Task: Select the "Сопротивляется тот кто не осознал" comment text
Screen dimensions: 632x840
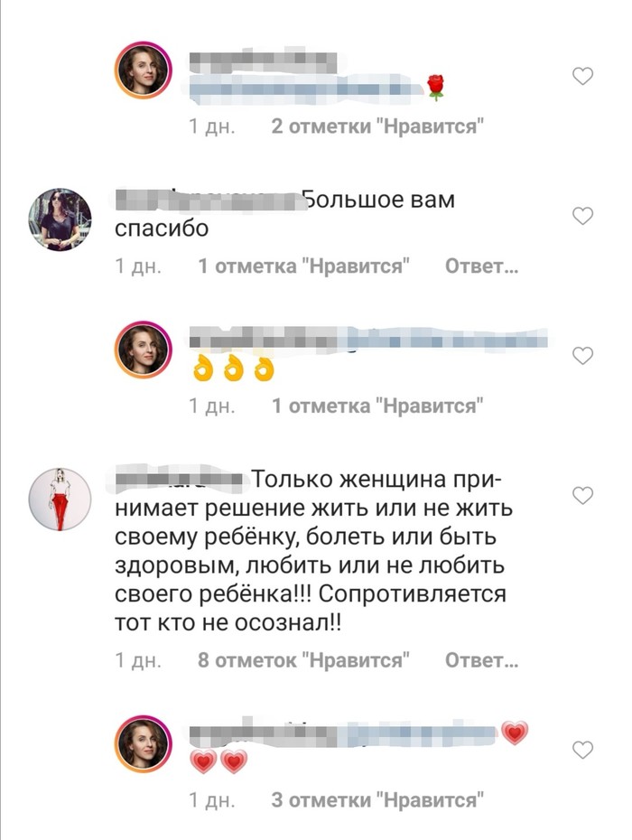Action: 311,609
